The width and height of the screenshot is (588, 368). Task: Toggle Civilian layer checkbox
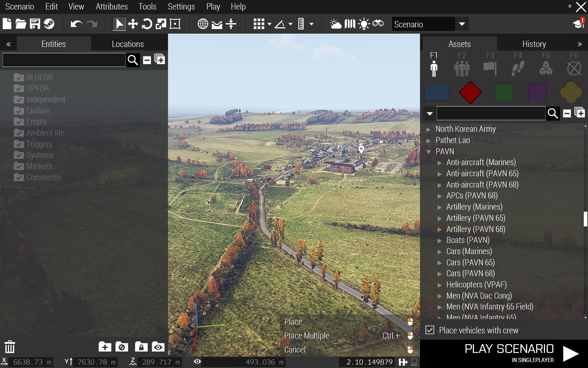(x=19, y=111)
